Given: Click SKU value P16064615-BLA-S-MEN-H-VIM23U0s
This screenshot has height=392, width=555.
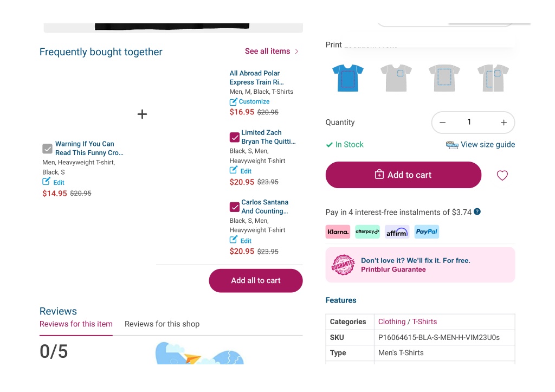Looking at the screenshot, I should point(439,337).
